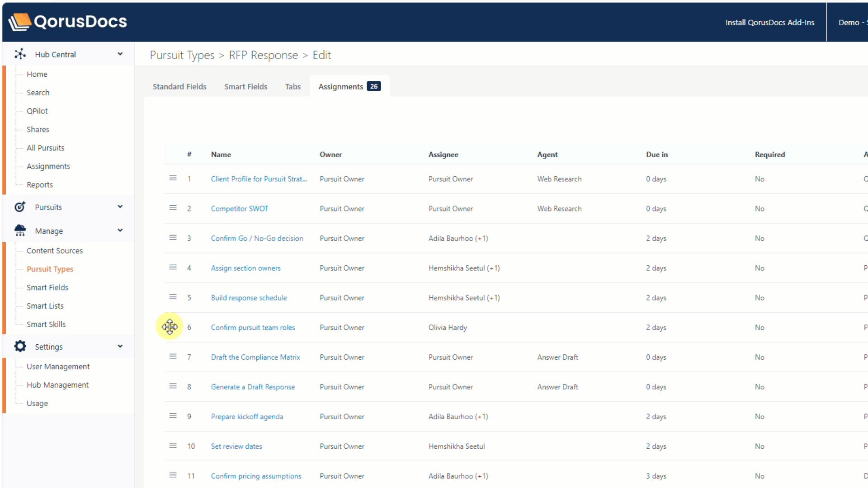Screen dimensions: 868x488
Task: Click drag handle for Confirm pursuit team roles row
Action: tap(170, 326)
